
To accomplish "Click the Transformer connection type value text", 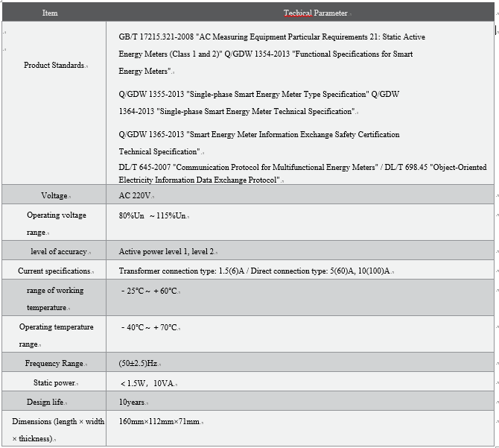I will (x=254, y=271).
